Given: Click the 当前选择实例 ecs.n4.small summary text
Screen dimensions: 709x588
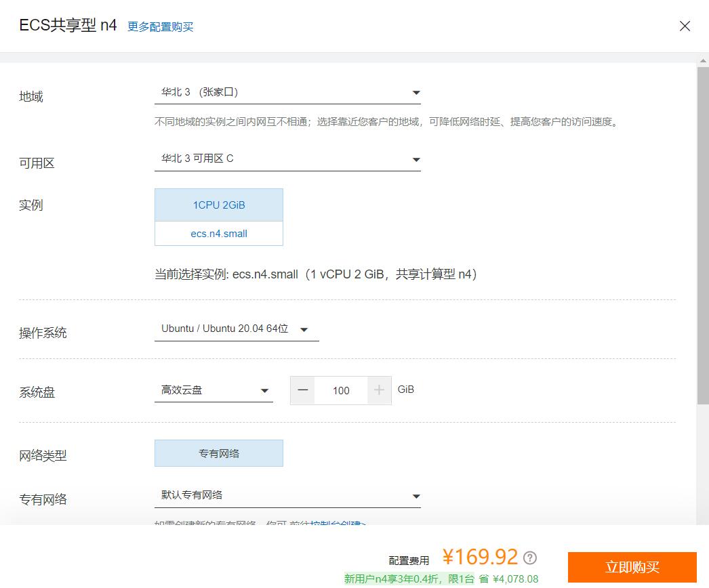Looking at the screenshot, I should [316, 274].
